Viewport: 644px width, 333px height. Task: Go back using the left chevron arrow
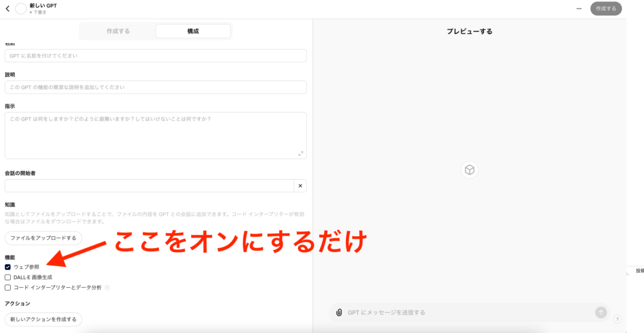(8, 9)
